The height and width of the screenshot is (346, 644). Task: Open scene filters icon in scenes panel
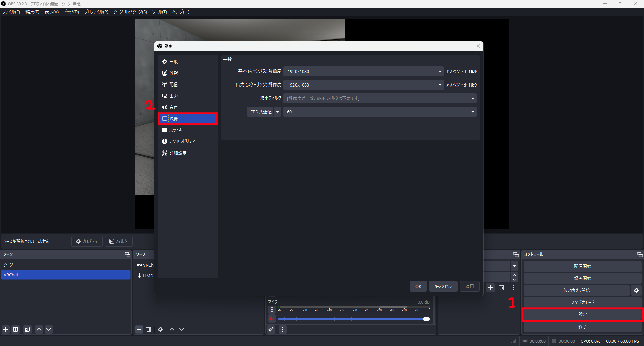pos(27,329)
